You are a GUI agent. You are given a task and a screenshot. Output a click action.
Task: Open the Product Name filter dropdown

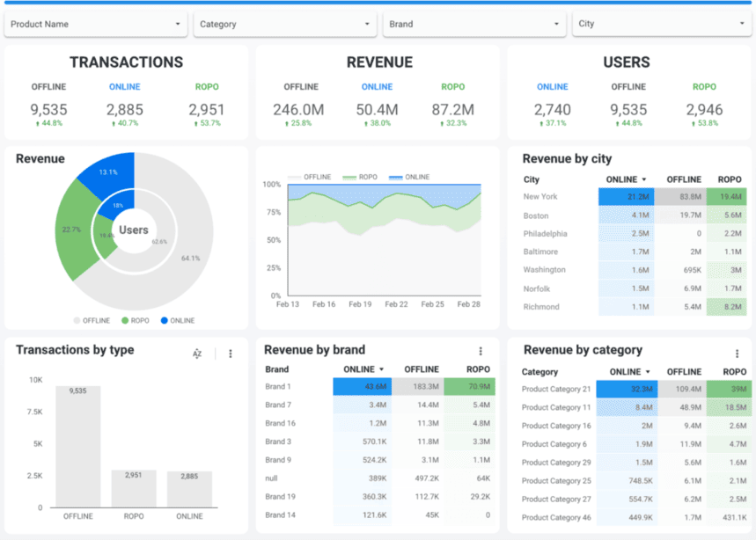[95, 24]
